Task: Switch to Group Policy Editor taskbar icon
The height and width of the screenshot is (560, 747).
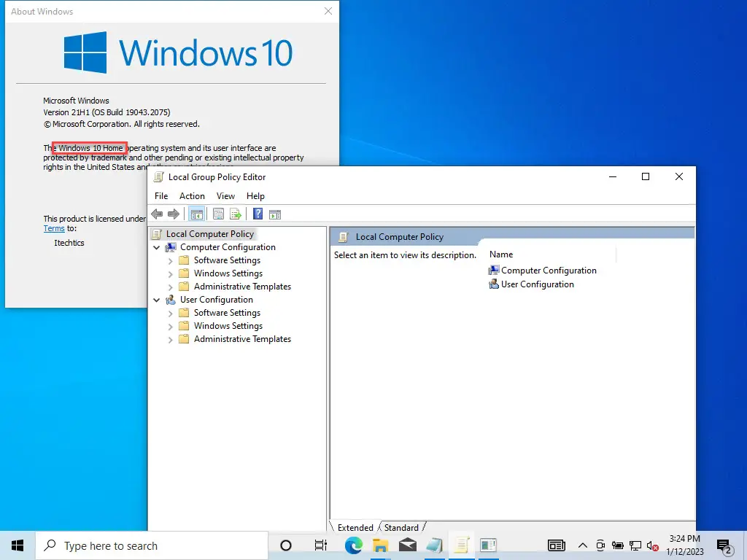Action: pos(462,545)
